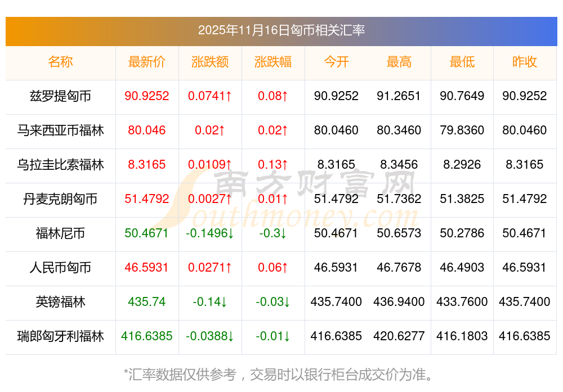Click the low value 46.4903

[462, 268]
